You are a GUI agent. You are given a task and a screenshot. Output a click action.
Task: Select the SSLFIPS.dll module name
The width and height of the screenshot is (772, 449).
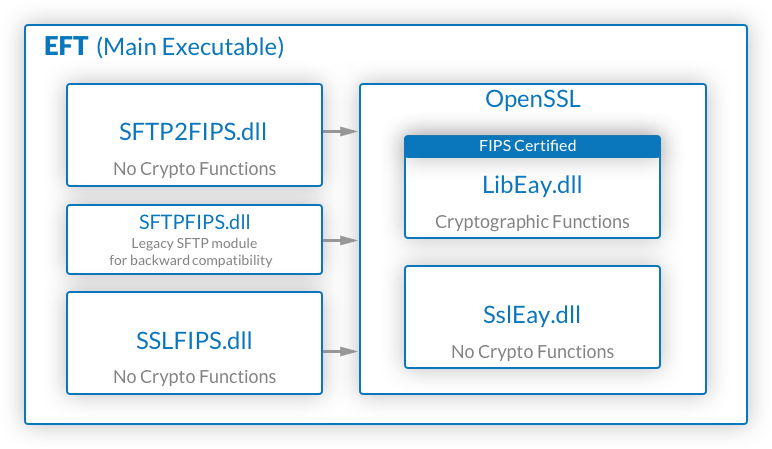coord(194,340)
